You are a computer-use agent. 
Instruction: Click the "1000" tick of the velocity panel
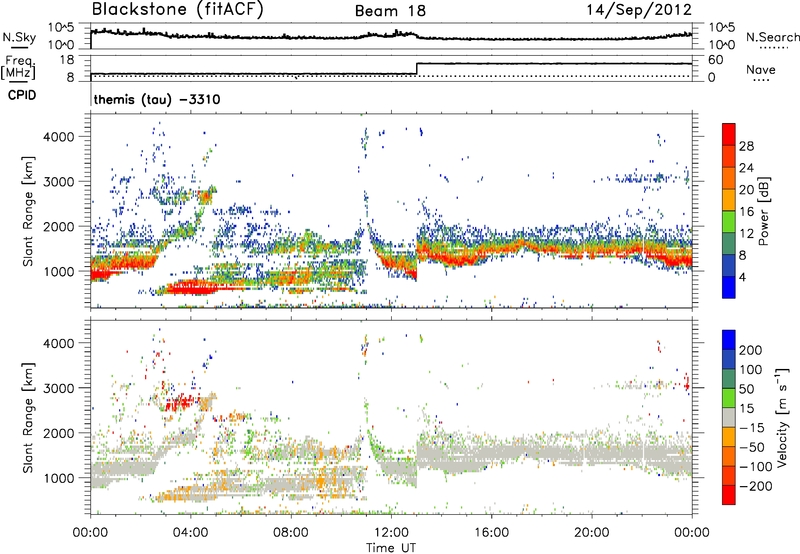pos(59,478)
